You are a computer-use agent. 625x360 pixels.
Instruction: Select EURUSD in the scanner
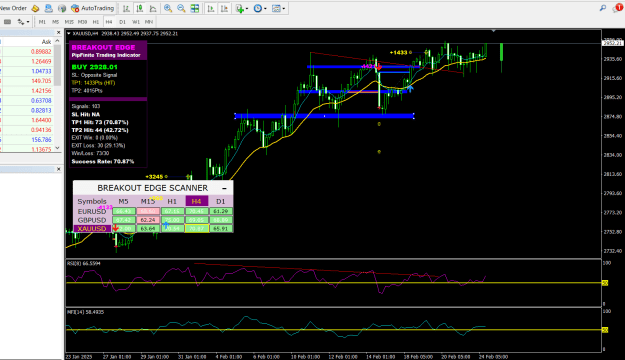pyautogui.click(x=92, y=211)
